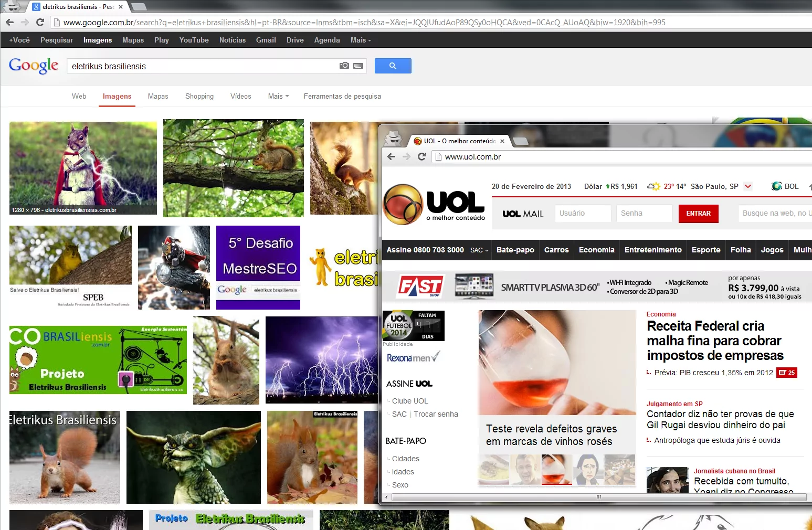Open search by image camera icon
The height and width of the screenshot is (530, 812).
click(x=344, y=66)
